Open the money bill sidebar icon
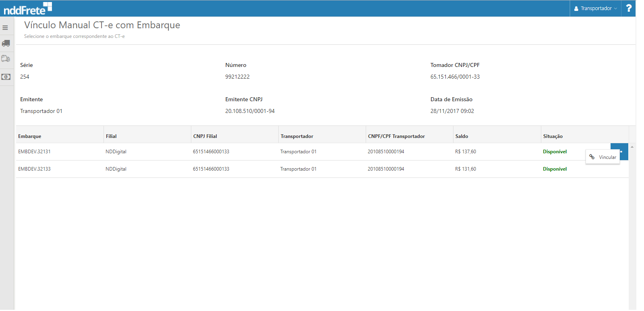 6,77
